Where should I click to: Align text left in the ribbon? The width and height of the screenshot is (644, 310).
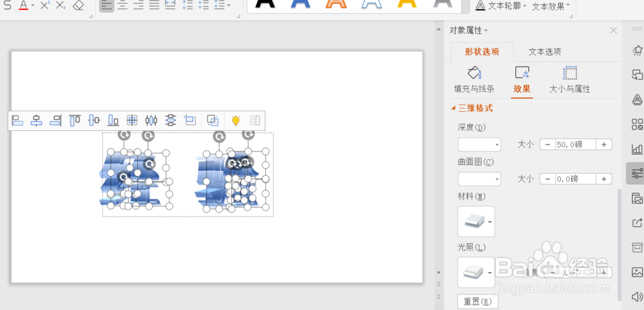(107, 5)
